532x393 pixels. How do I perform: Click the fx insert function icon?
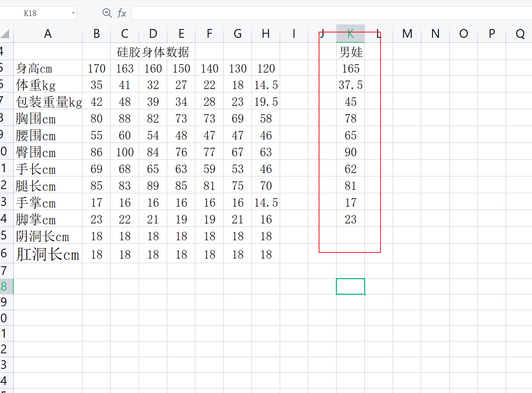click(122, 13)
